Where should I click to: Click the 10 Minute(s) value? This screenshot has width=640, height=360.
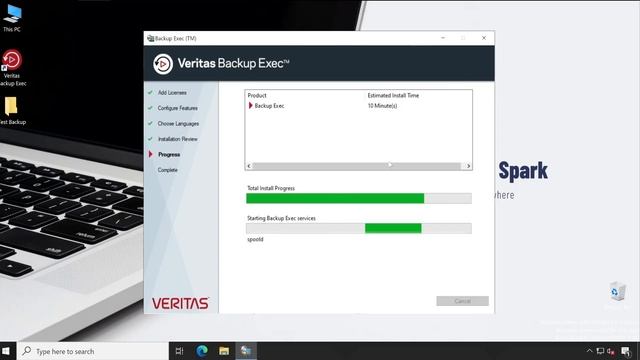click(382, 106)
